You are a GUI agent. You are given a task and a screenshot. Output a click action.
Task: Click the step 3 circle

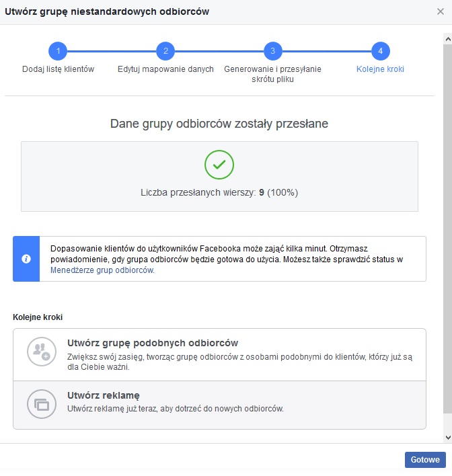click(272, 51)
